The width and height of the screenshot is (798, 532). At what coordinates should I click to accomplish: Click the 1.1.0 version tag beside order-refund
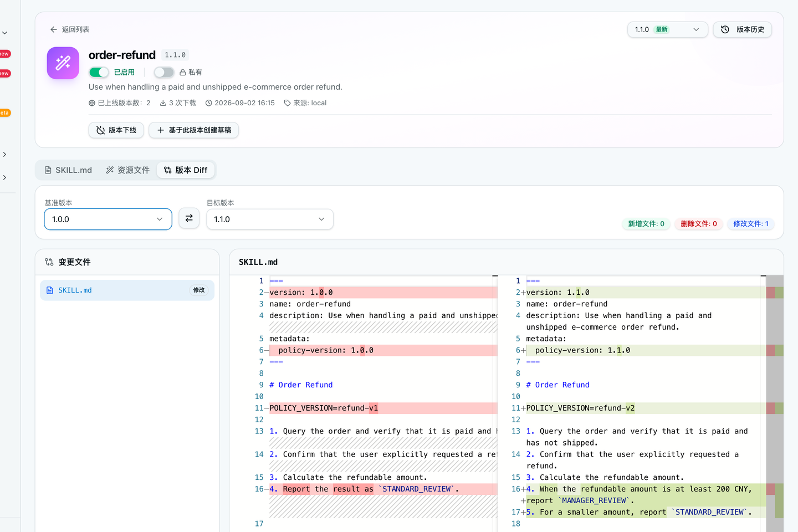[175, 55]
